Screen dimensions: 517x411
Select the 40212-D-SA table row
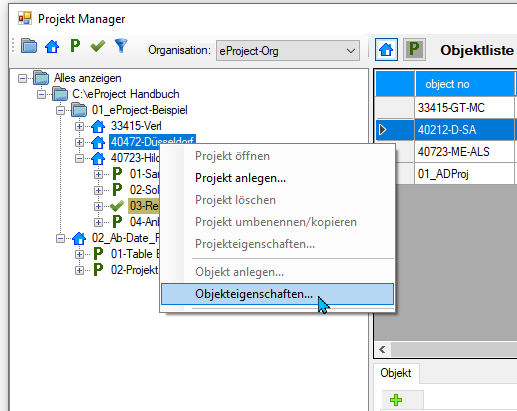coord(446,130)
